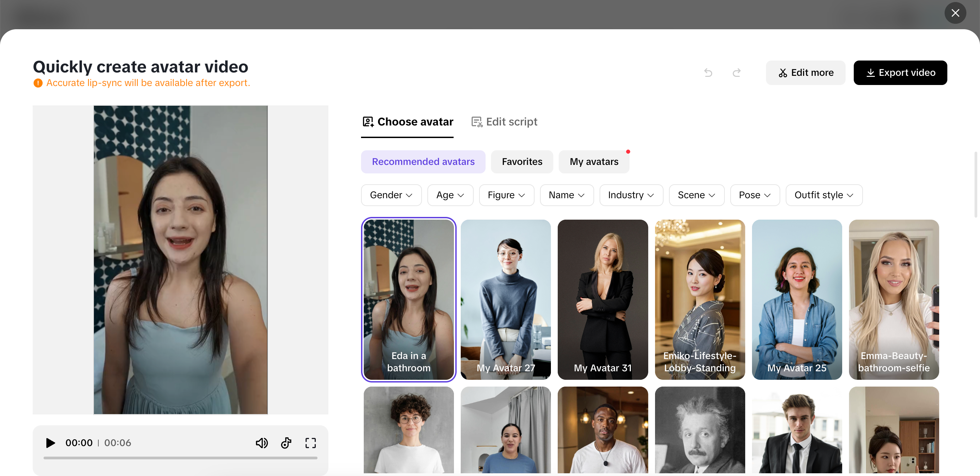Click the TikTok icon in player
The width and height of the screenshot is (980, 476).
[286, 443]
